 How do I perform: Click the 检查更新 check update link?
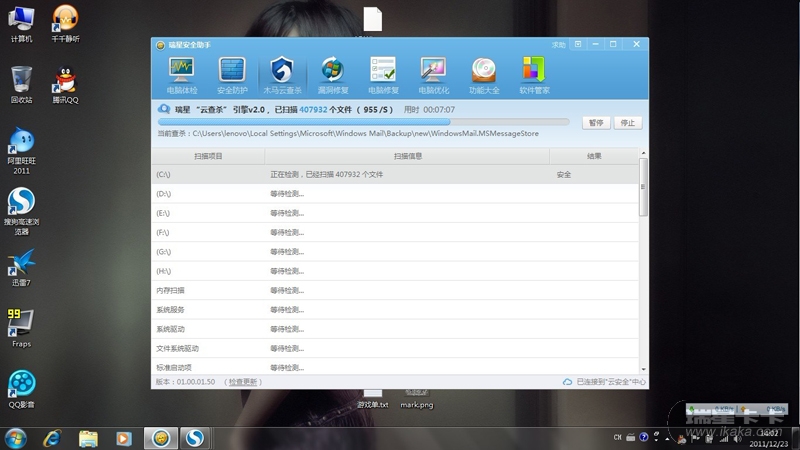click(x=244, y=382)
